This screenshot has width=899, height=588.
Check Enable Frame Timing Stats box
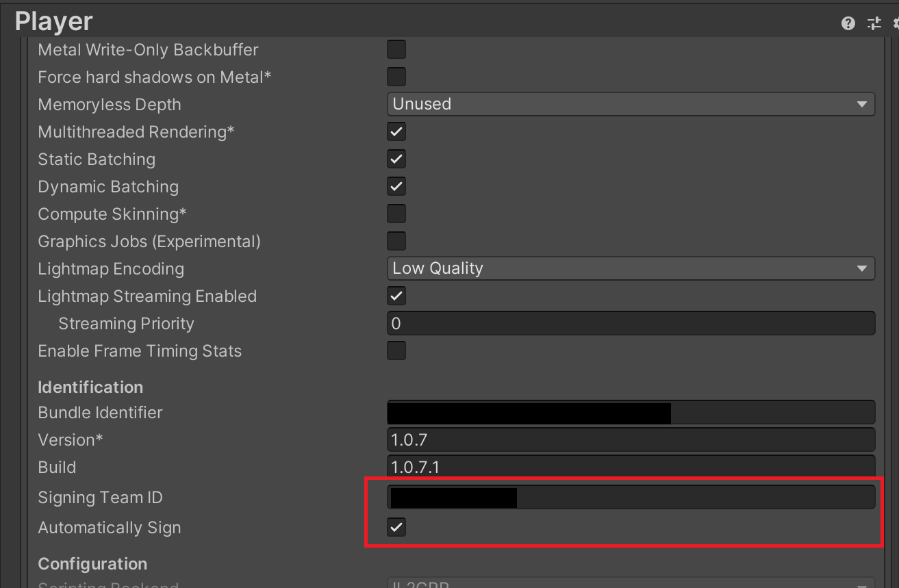396,350
